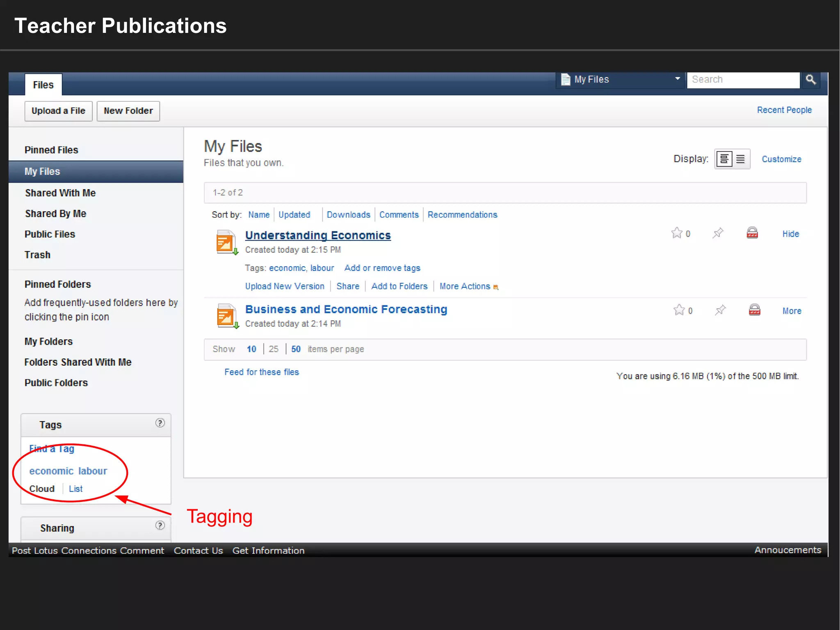Open Shared With Me in sidebar

60,193
